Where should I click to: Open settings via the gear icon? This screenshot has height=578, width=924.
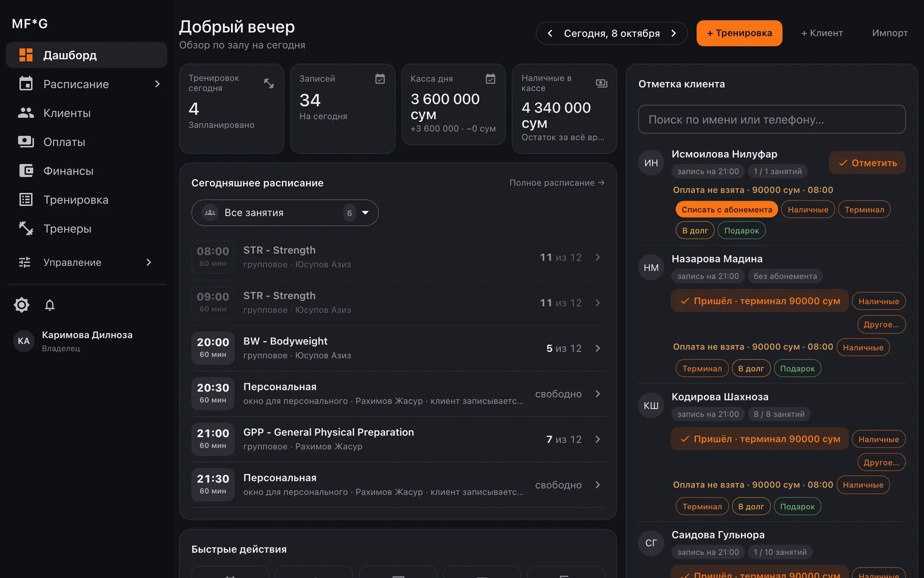(x=21, y=305)
